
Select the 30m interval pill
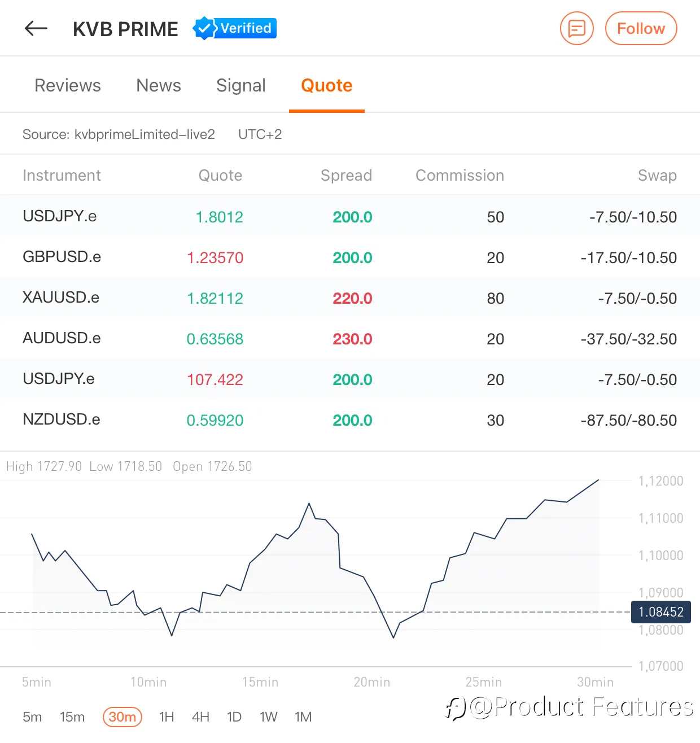(x=123, y=717)
